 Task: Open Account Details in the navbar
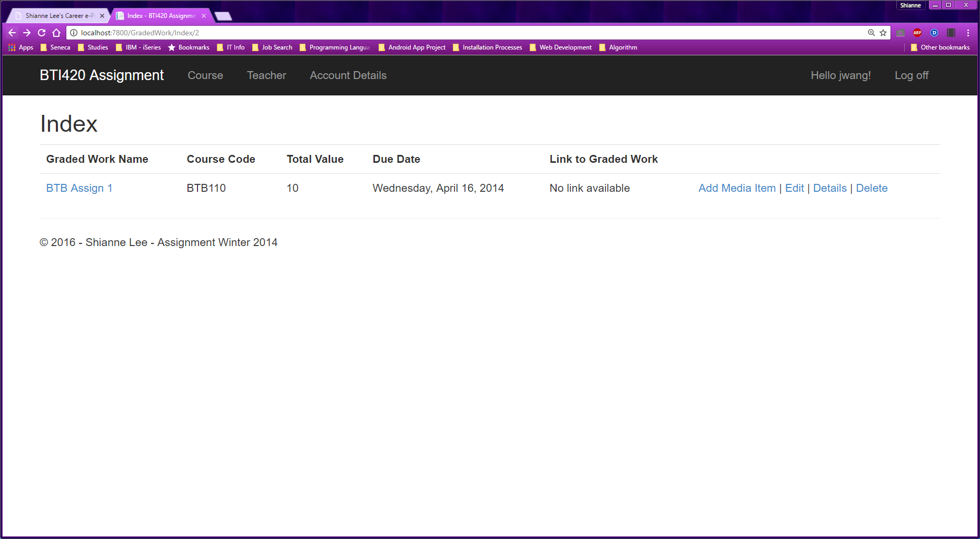pyautogui.click(x=348, y=75)
